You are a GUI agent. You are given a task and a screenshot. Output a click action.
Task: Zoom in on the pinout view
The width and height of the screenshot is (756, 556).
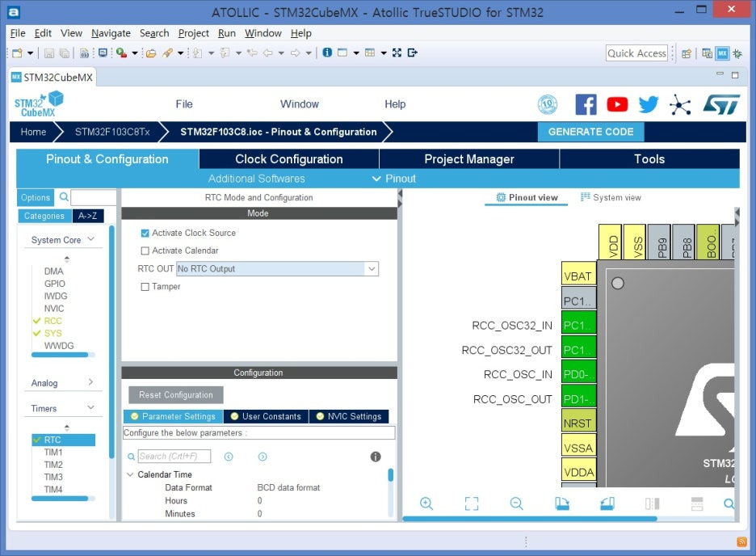(x=426, y=503)
